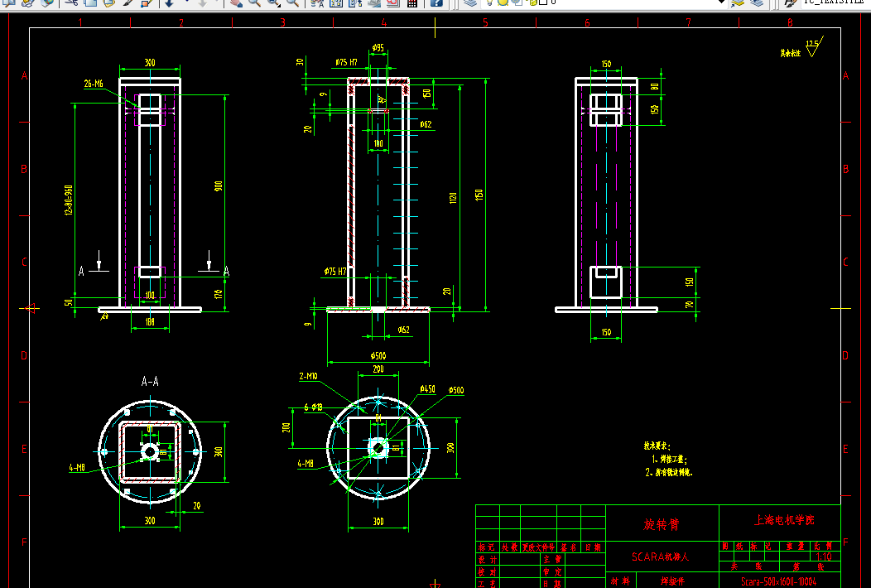
Task: Click the Copy icon in toolbar
Action: click(90, 2)
